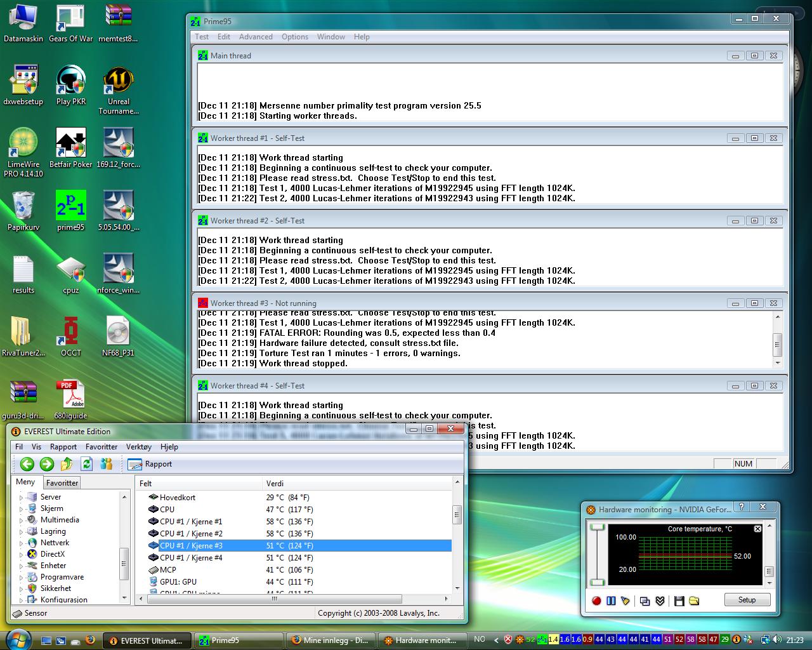Click upper graph limit slider handle
The width and height of the screenshot is (812, 650).
pos(598,527)
